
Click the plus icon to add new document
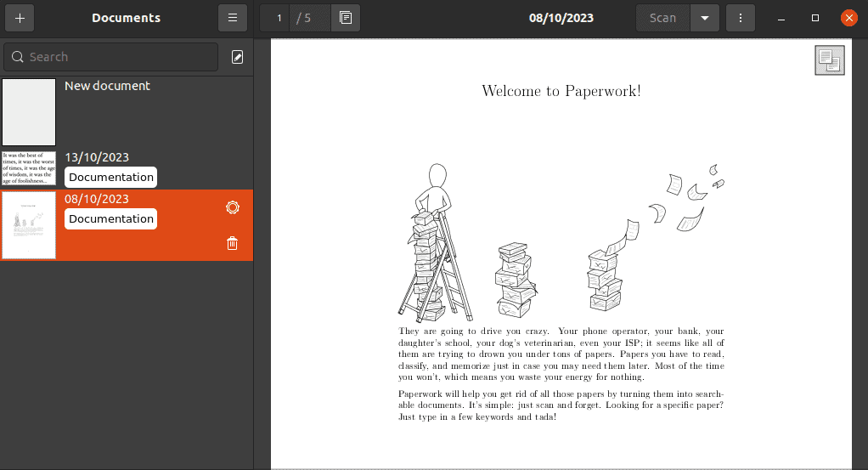20,18
